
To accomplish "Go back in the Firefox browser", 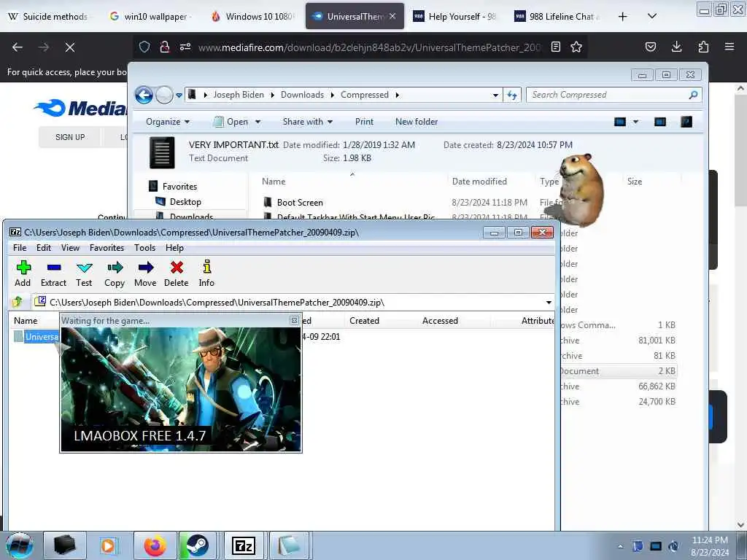I will [18, 47].
